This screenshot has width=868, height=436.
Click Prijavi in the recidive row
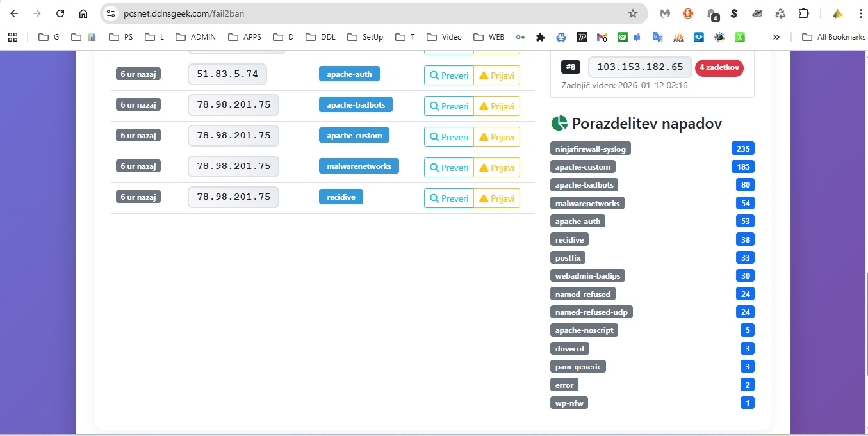496,198
